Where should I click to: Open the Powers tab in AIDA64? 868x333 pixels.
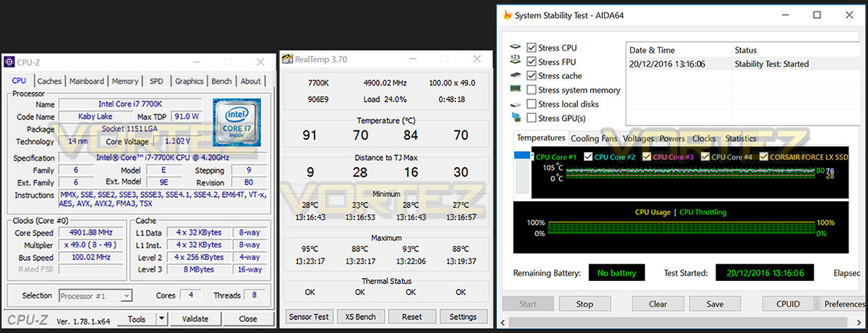click(673, 138)
